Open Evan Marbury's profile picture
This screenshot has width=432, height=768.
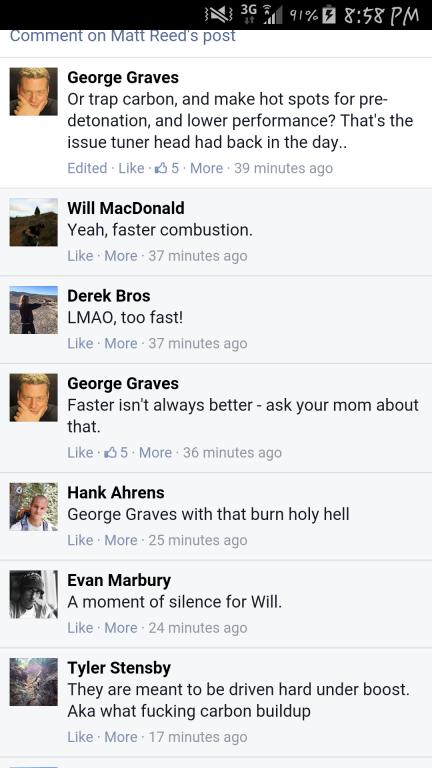[x=33, y=594]
